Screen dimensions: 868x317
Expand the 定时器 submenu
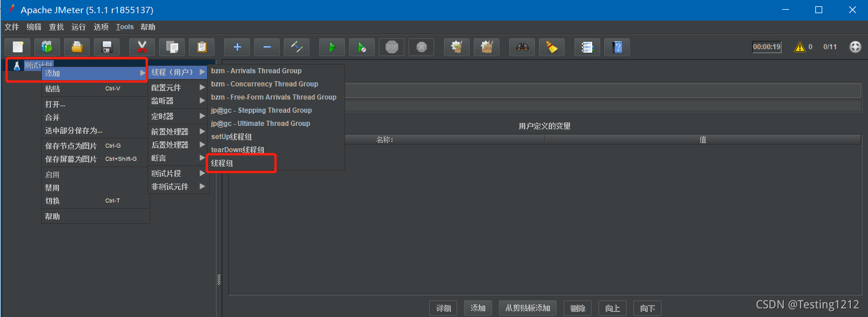click(x=179, y=116)
